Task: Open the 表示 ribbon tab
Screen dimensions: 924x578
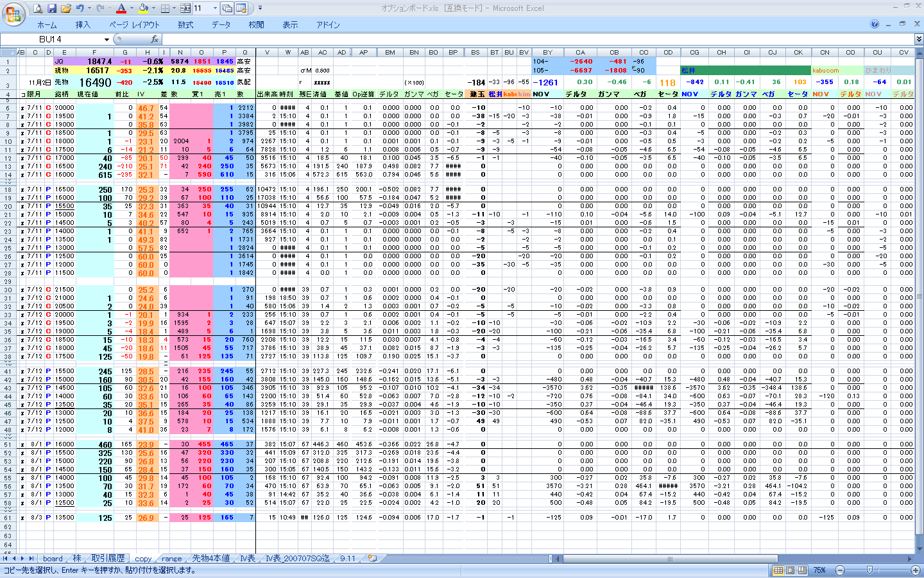Action: 290,24
